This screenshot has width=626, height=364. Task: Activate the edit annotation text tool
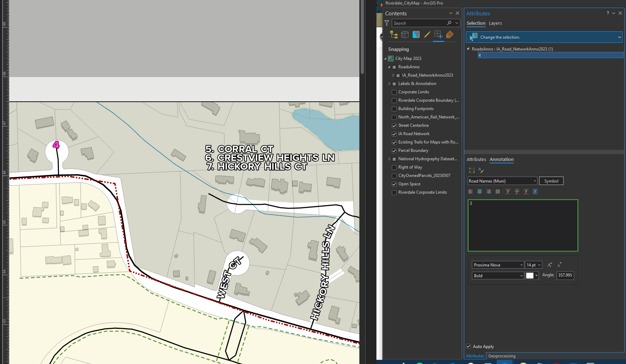pyautogui.click(x=481, y=170)
